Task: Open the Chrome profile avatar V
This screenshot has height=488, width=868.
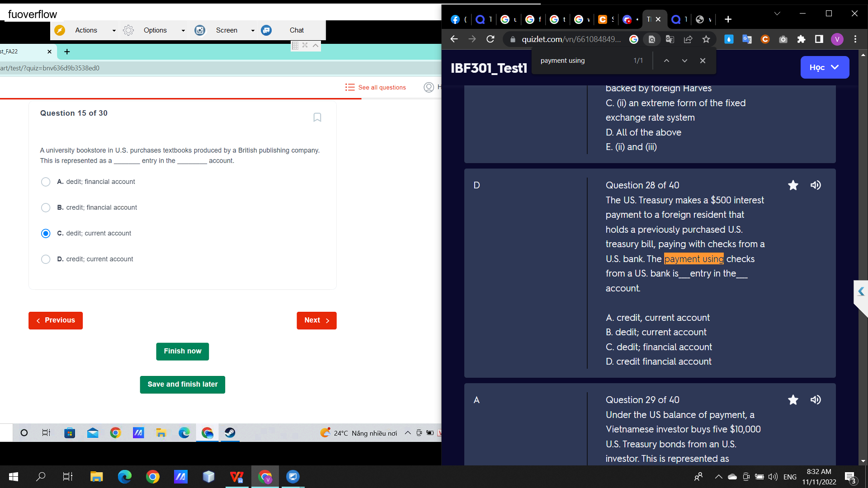Action: click(837, 39)
